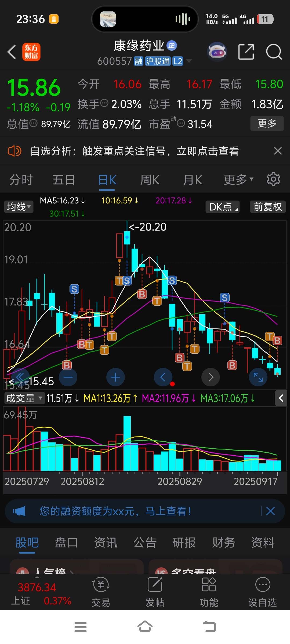This screenshot has width=290, height=644.
Task: Tap 总值 info circle
Action: click(x=33, y=123)
